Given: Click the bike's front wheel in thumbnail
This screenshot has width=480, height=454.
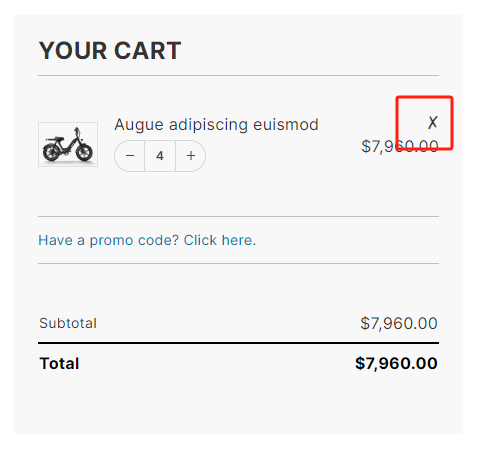Looking at the screenshot, I should [x=84, y=153].
